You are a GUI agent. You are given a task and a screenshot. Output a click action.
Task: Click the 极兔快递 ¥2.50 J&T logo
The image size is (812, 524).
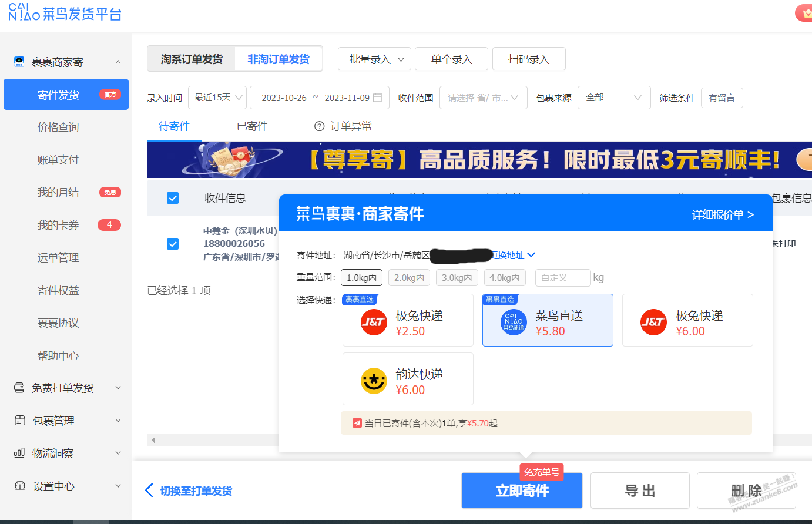coord(374,322)
